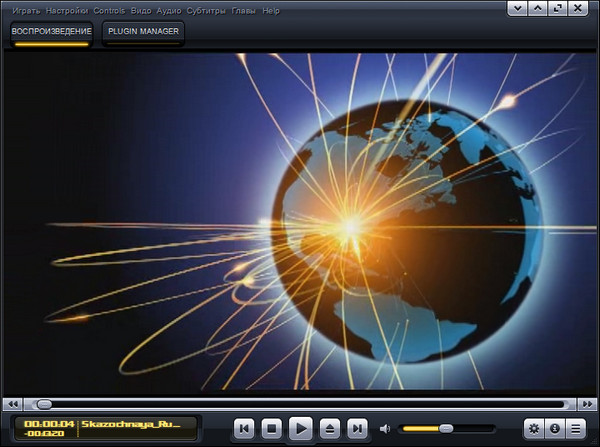Image resolution: width=600 pixels, height=447 pixels.
Task: Fast forward using the seek bar right arrows
Action: pos(587,404)
